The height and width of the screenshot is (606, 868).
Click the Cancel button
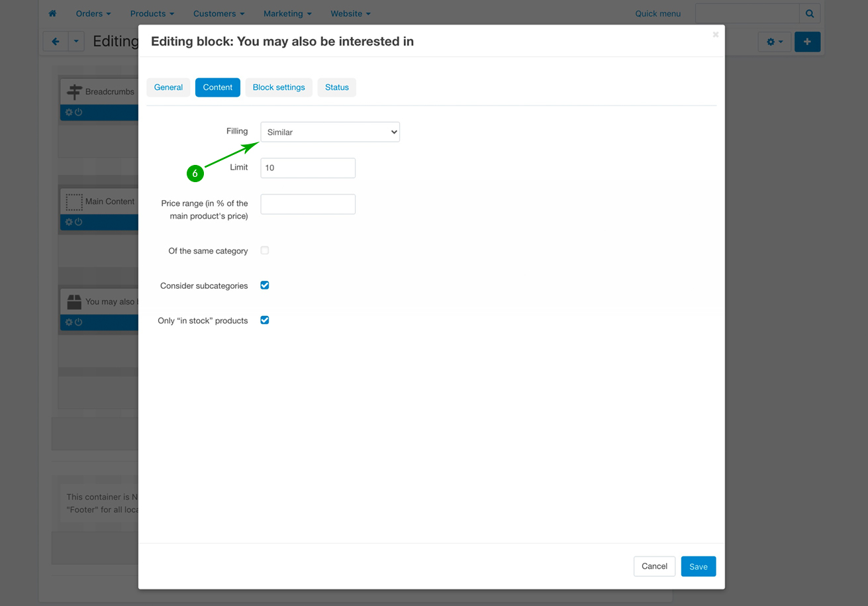click(x=654, y=566)
